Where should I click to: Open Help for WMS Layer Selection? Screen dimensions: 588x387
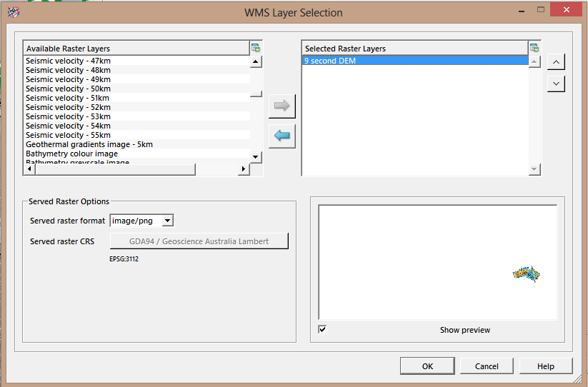(x=545, y=366)
